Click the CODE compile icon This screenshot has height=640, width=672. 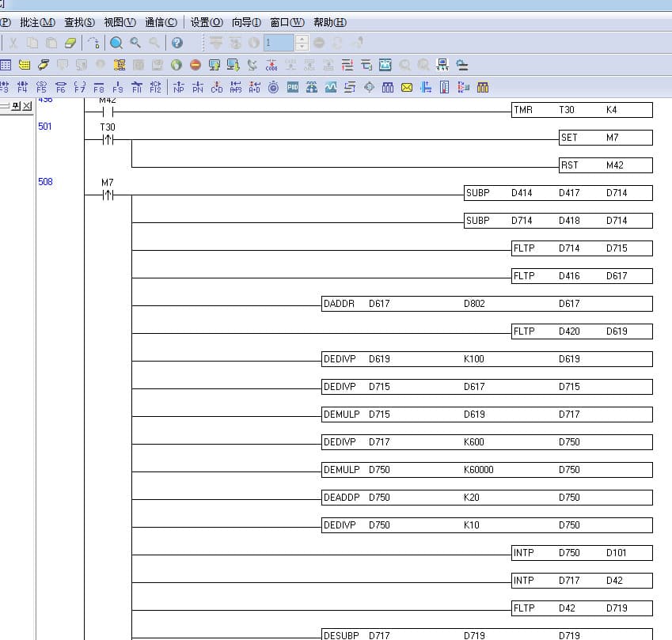pyautogui.click(x=271, y=65)
